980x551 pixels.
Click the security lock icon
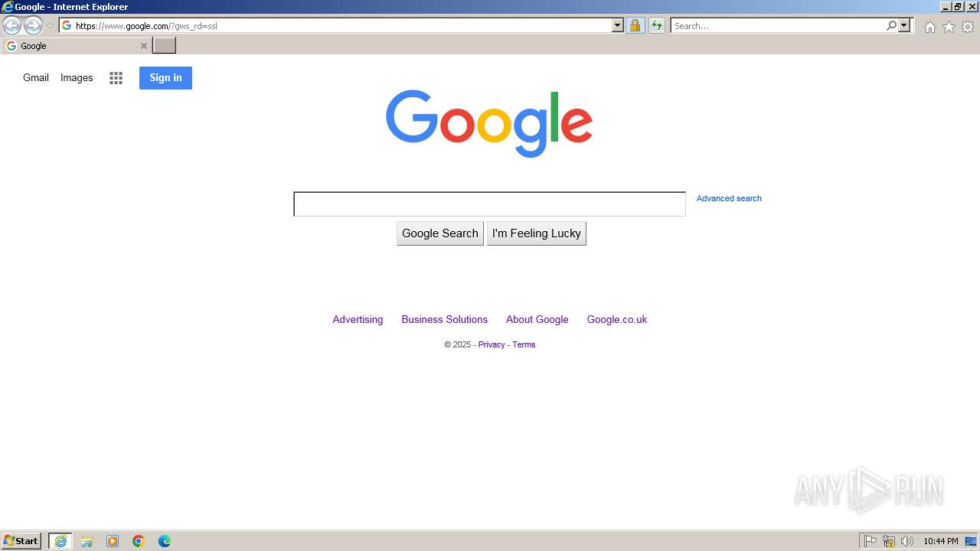(635, 26)
